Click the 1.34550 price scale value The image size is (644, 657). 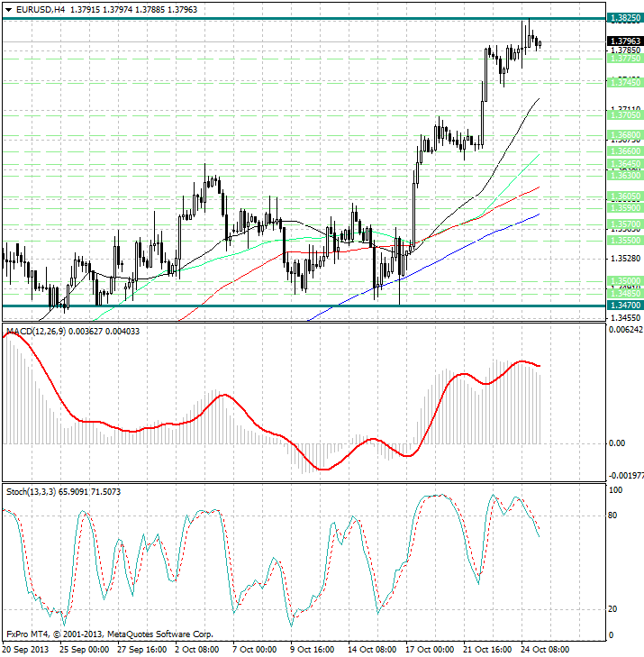click(x=625, y=317)
